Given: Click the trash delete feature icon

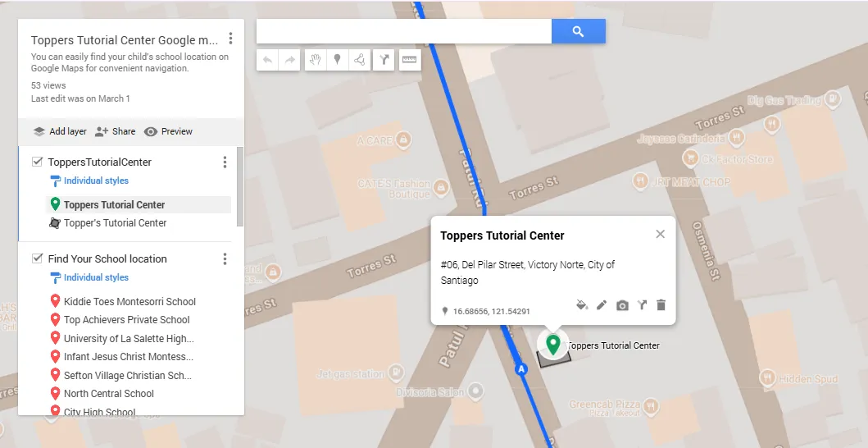Looking at the screenshot, I should pos(661,305).
